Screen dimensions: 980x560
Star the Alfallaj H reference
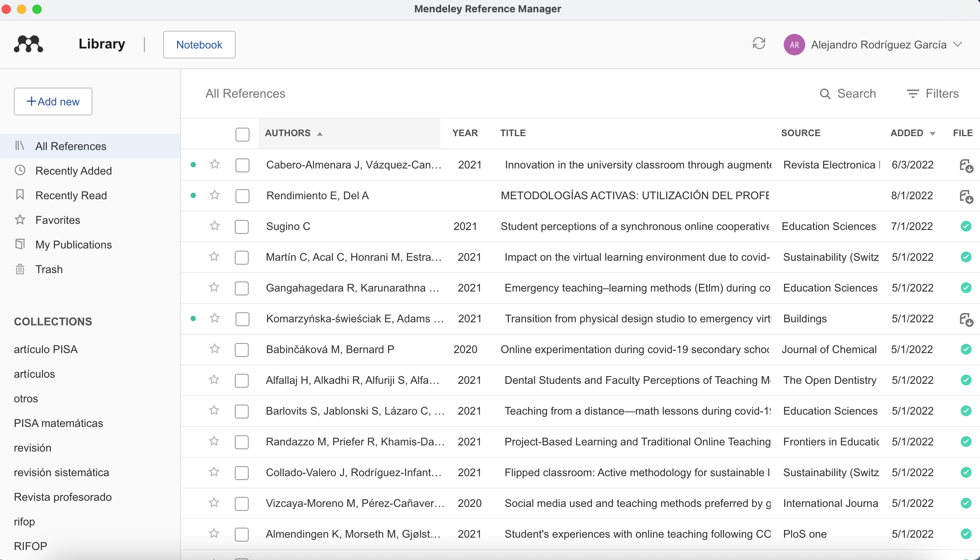214,380
